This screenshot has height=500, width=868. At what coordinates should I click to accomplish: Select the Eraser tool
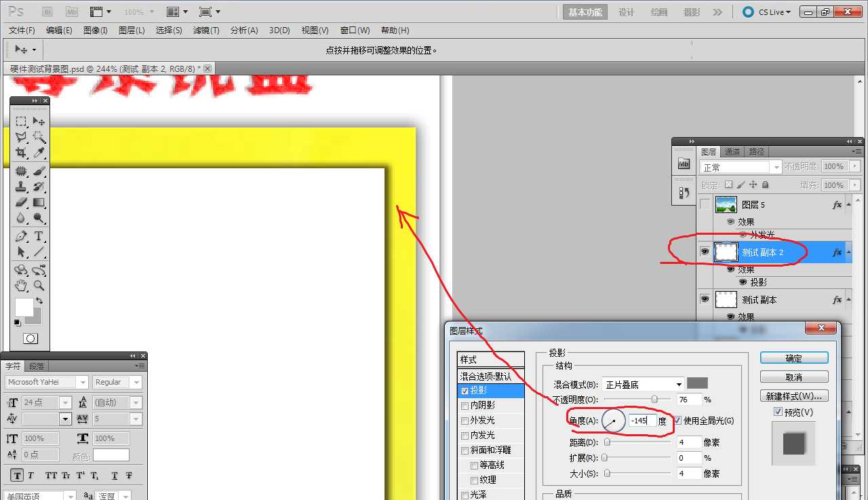tap(21, 202)
